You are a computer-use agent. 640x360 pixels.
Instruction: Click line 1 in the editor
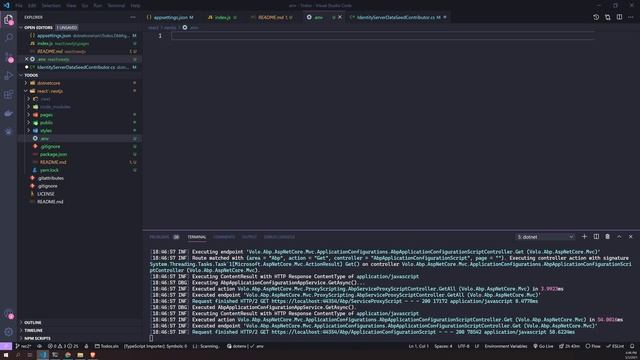tap(383, 36)
